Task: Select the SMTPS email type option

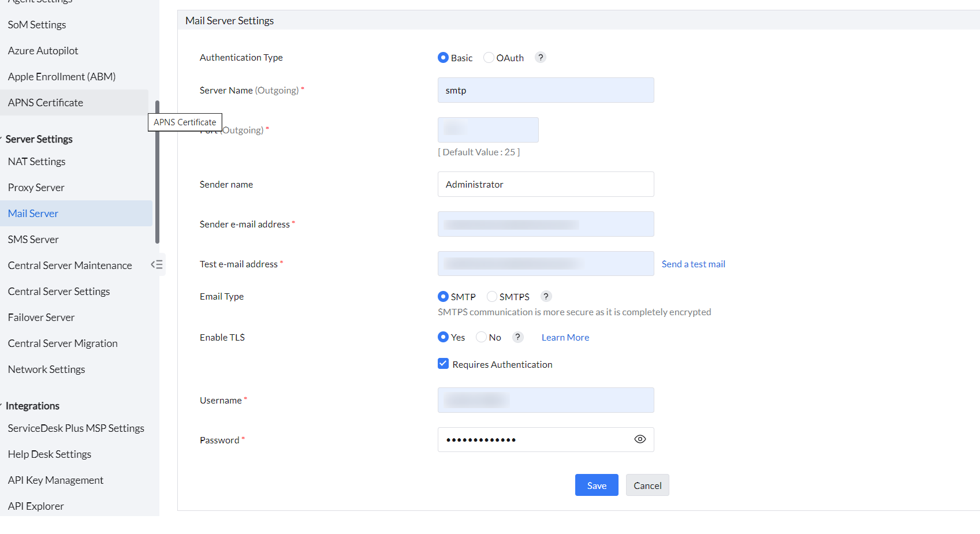Action: (x=492, y=297)
